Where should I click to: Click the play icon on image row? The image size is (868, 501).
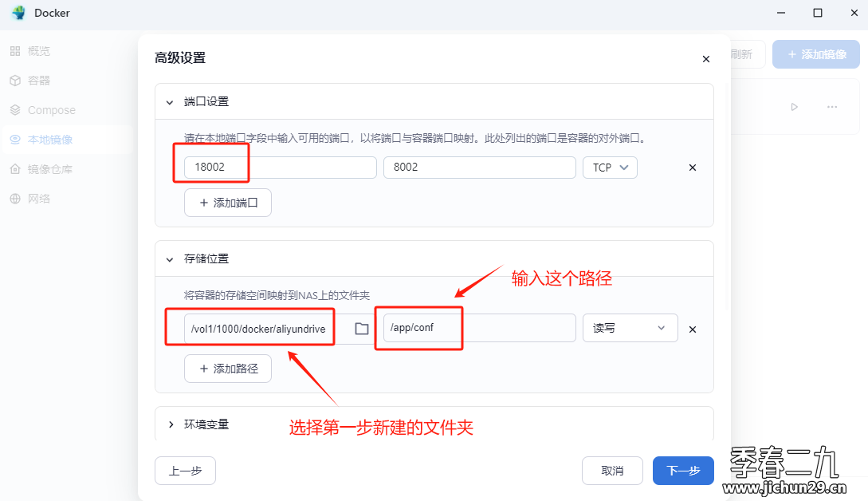(795, 107)
